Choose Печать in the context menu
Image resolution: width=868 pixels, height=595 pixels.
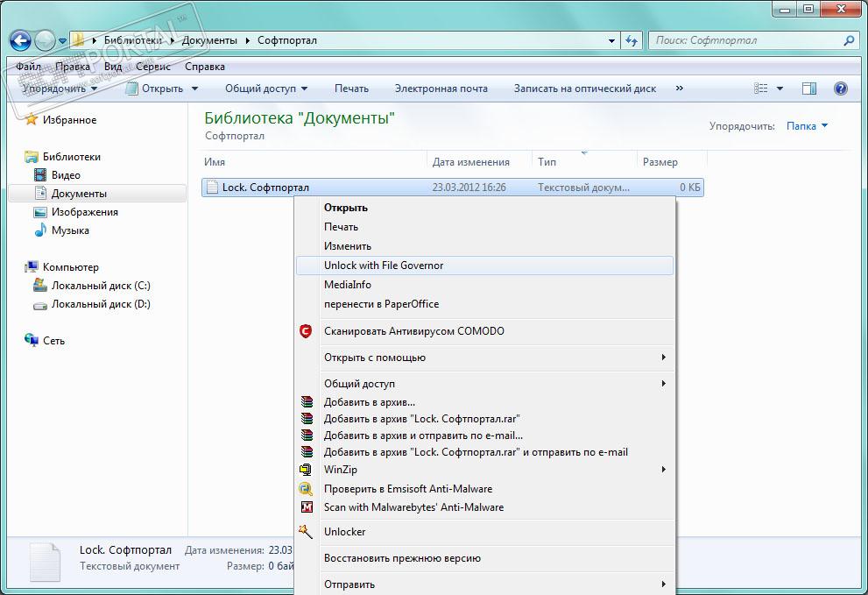pyautogui.click(x=341, y=227)
